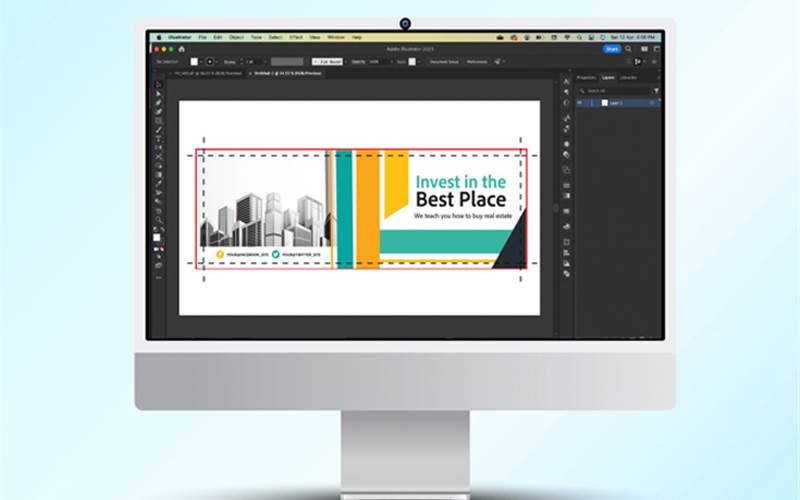Select the Paintbrush tool

(159, 130)
